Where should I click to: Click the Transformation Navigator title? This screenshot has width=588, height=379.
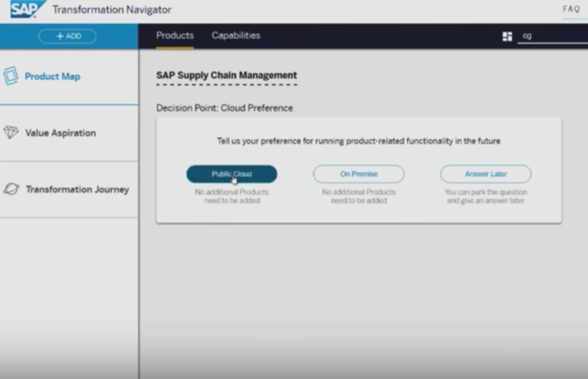pos(112,10)
